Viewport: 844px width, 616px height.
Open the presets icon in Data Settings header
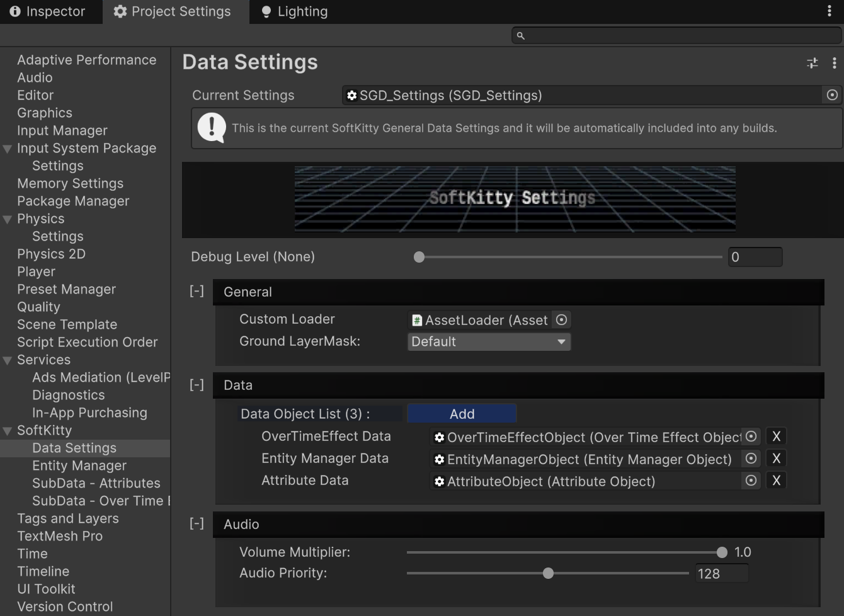[813, 63]
